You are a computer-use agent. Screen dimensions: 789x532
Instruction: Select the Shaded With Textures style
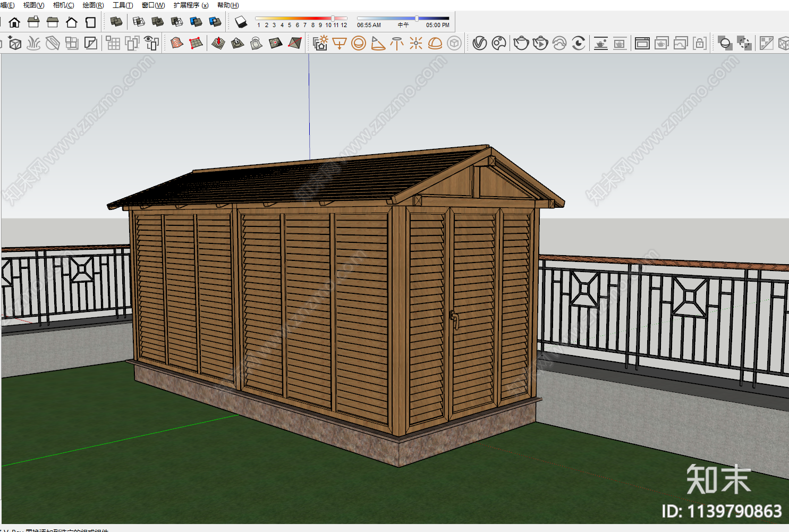click(x=196, y=22)
